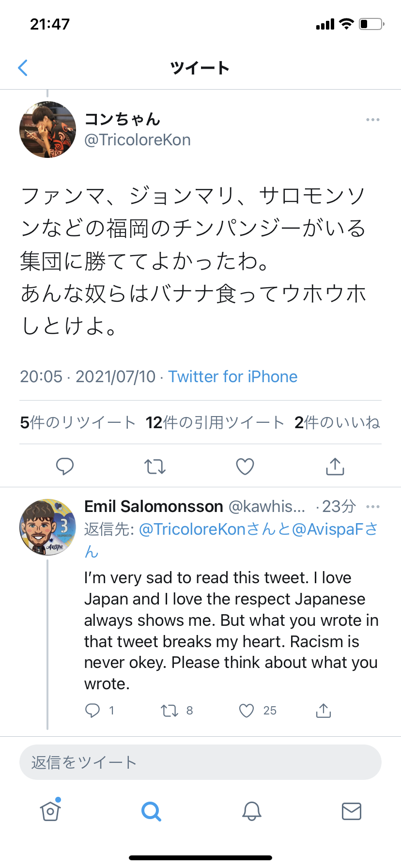
Task: Share the main tweet
Action: [x=335, y=466]
